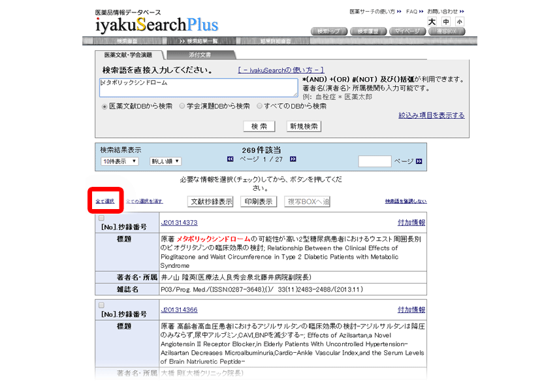The height and width of the screenshot is (392, 559).
Task: Expand 絞込み項目を表示する filter options
Action: point(432,116)
